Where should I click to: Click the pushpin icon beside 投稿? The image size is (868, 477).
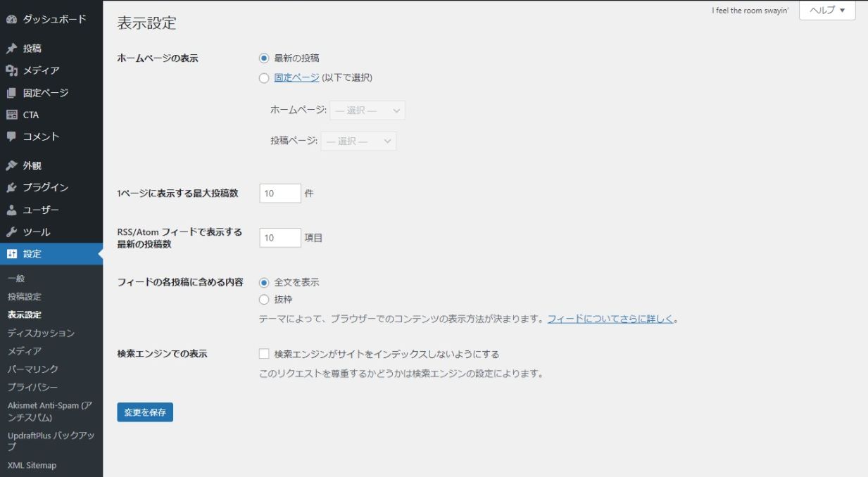11,49
